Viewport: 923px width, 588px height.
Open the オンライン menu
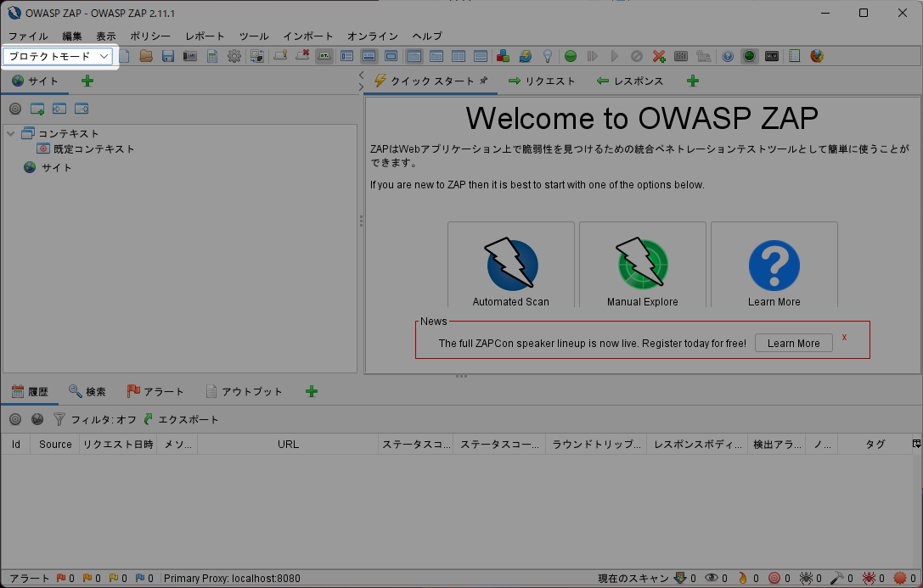(373, 36)
